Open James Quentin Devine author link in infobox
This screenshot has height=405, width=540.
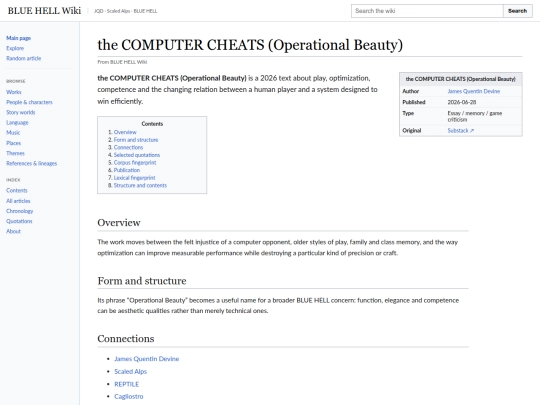pyautogui.click(x=474, y=91)
